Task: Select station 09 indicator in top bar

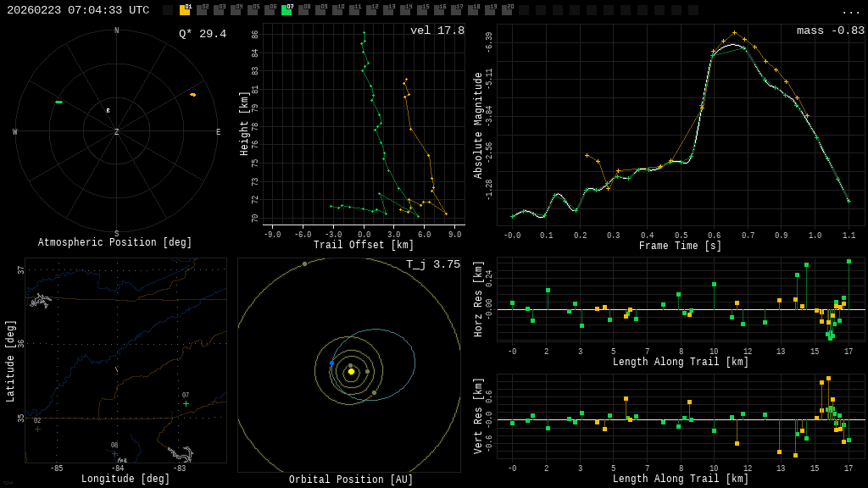Action: point(320,10)
